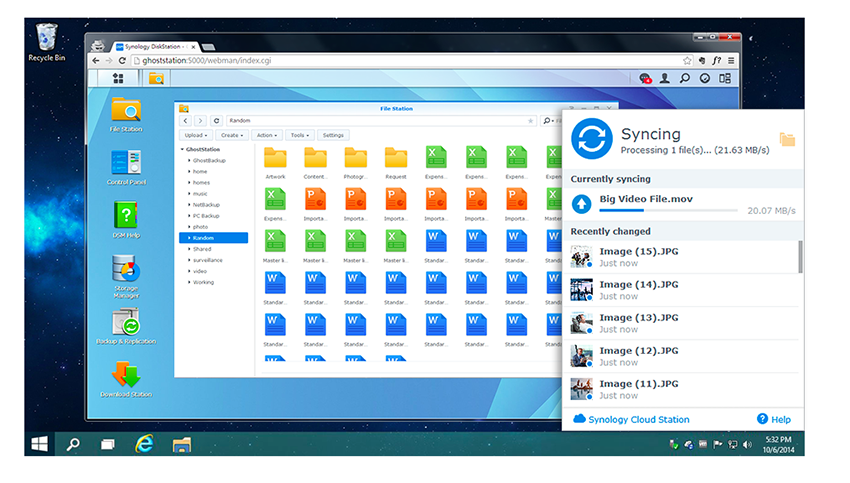Open the volume control tray icon
Image resolution: width=850 pixels, height=483 pixels.
click(748, 445)
